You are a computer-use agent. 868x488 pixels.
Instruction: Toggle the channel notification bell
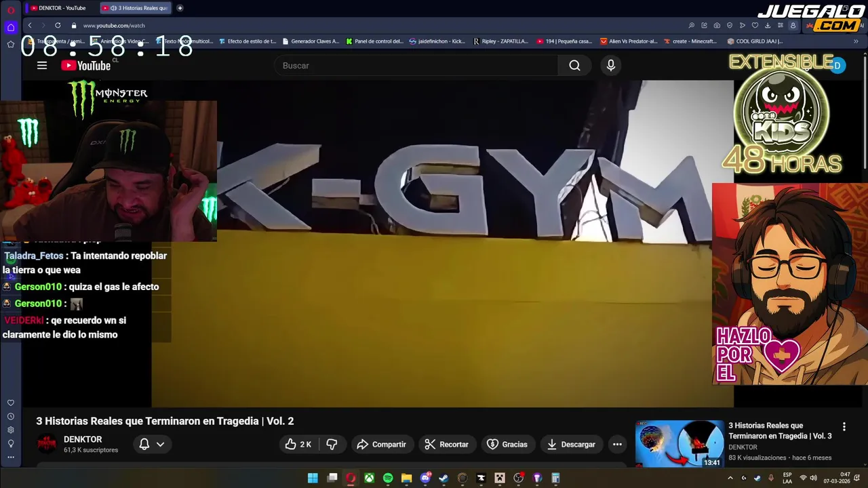[144, 445]
